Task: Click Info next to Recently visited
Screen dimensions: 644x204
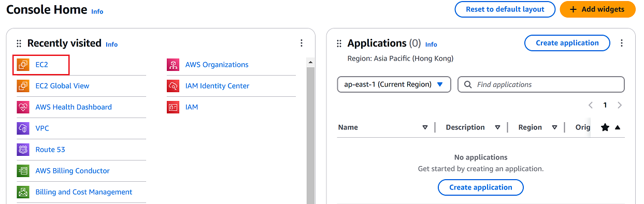Action: pyautogui.click(x=111, y=45)
